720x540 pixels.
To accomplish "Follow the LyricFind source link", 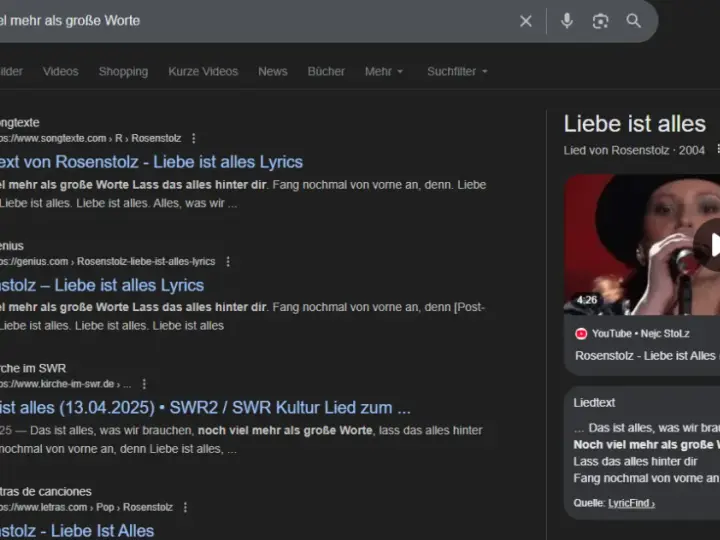I will coord(631,503).
